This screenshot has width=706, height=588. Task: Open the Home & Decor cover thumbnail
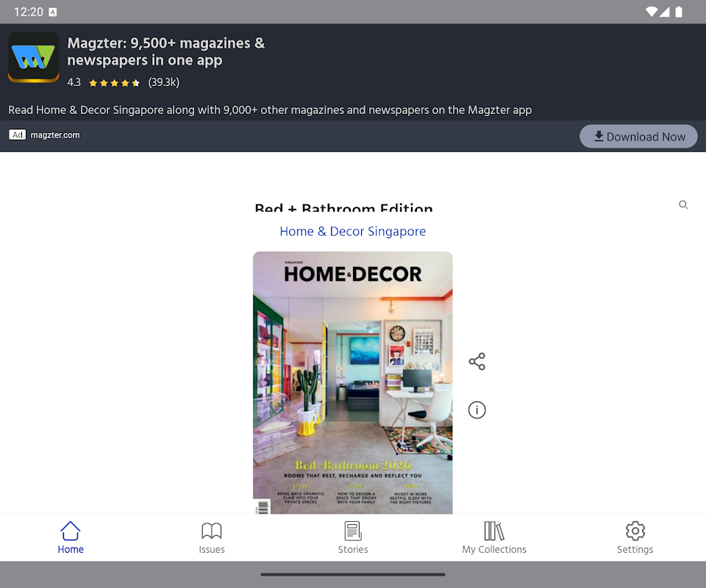(x=352, y=382)
